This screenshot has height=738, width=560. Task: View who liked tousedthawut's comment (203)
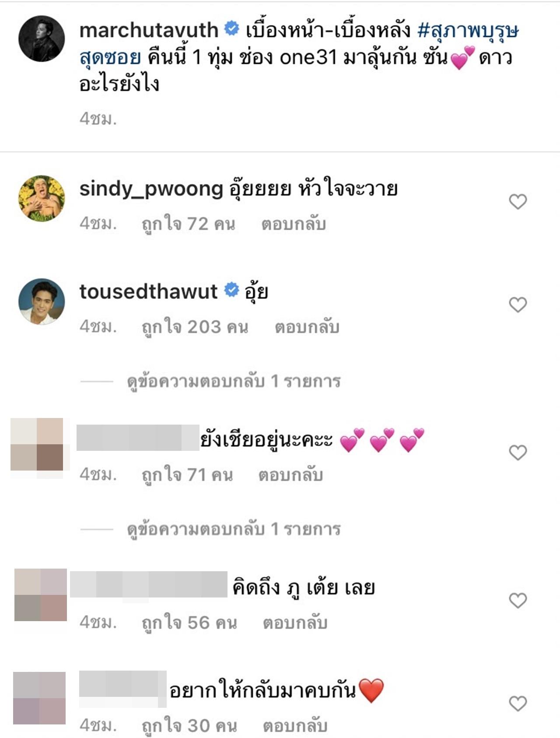coord(195,327)
